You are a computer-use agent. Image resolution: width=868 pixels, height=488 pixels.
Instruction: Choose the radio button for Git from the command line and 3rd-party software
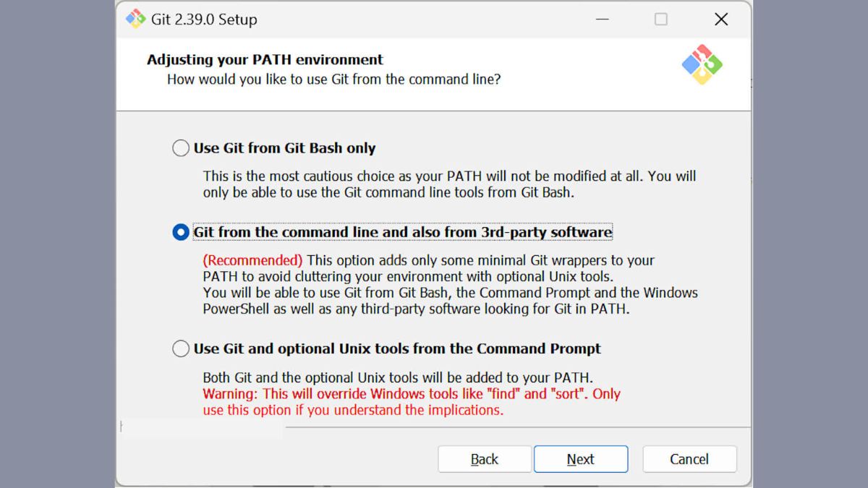coord(181,232)
